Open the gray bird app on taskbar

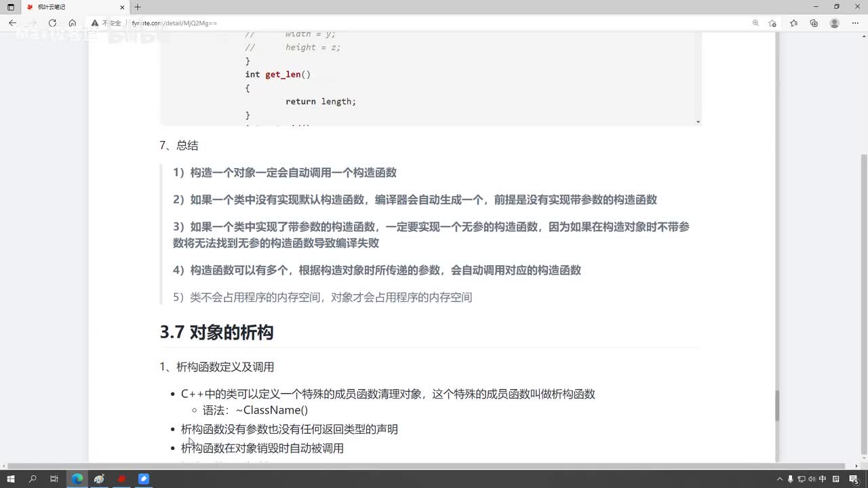[x=99, y=479]
